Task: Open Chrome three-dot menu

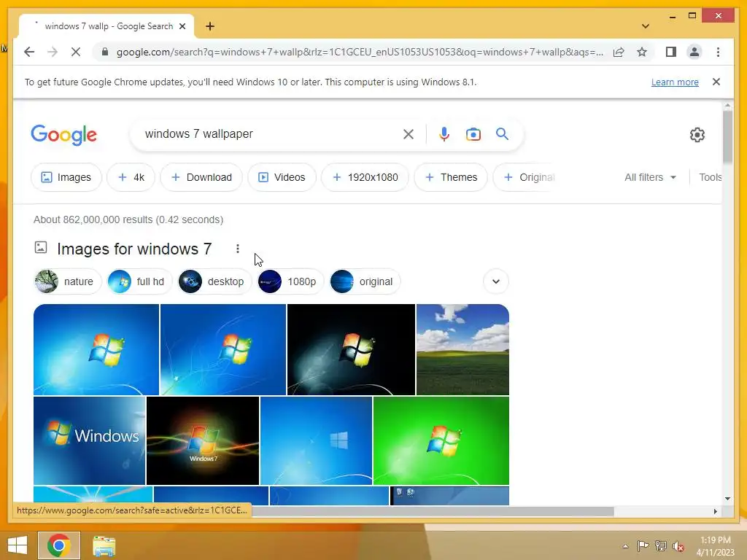Action: tap(718, 52)
